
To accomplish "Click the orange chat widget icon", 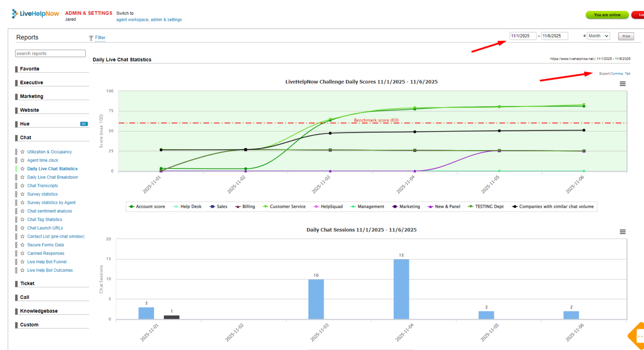I will point(637,336).
